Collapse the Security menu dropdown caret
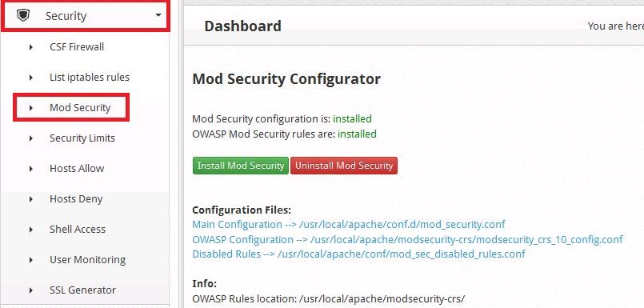 (x=158, y=15)
